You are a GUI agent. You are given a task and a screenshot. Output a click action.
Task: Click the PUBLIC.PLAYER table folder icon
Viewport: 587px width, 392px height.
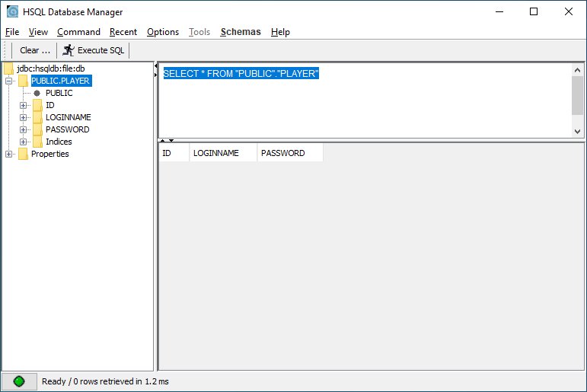[23, 81]
